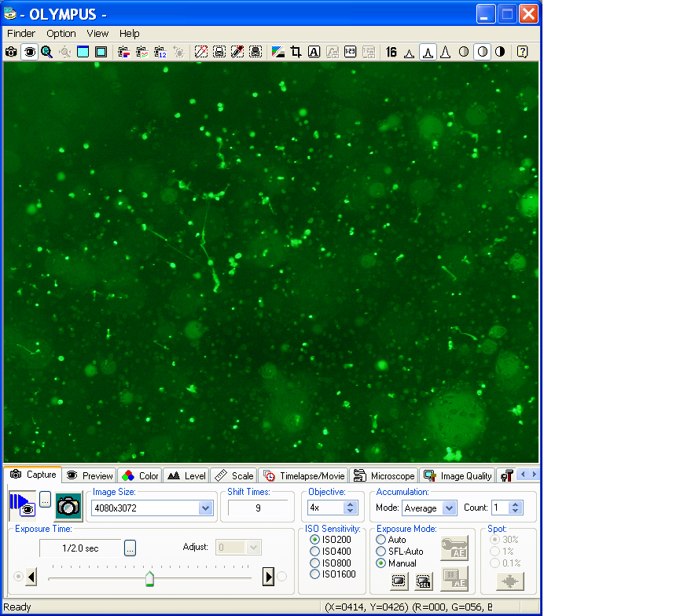The height and width of the screenshot is (616, 691).
Task: Enable SFL-Auto exposure mode
Action: click(381, 552)
